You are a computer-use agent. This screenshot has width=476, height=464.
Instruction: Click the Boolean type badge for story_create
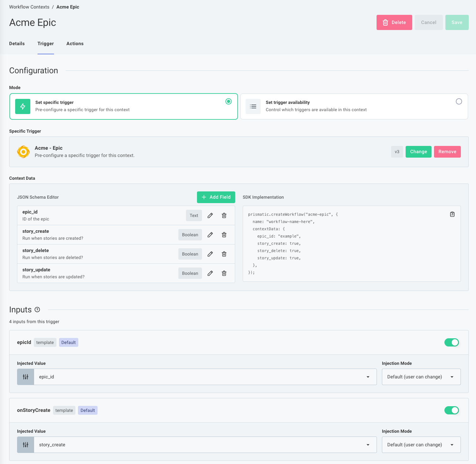click(190, 235)
